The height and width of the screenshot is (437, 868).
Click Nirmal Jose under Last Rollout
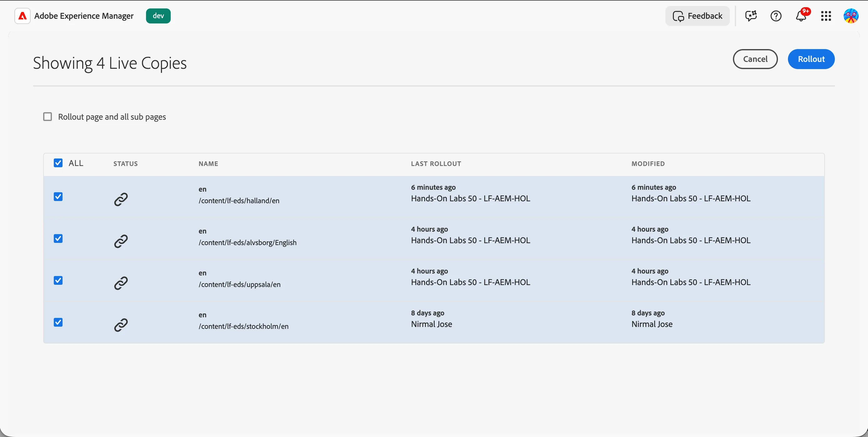pos(431,324)
